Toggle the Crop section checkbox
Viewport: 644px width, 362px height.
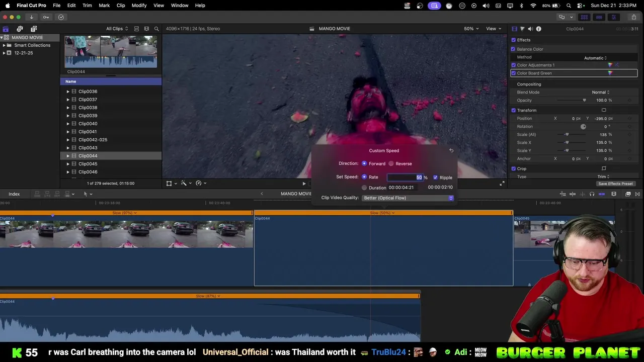tap(513, 169)
